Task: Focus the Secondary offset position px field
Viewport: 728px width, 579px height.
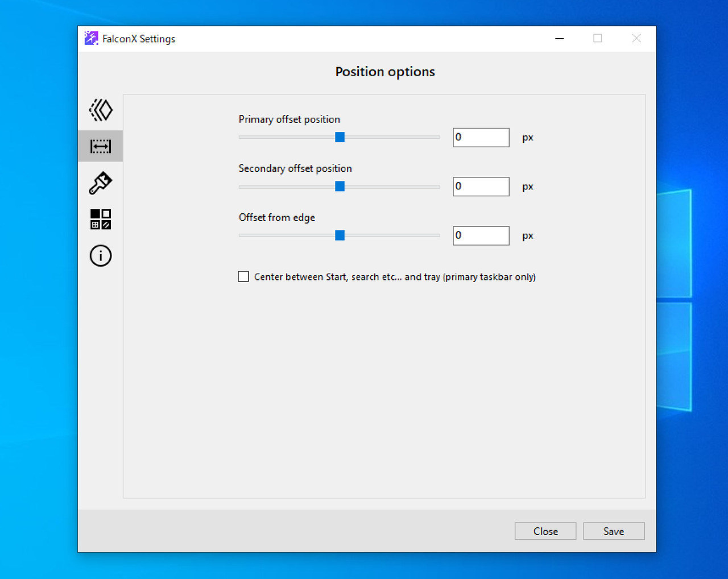Action: tap(481, 187)
